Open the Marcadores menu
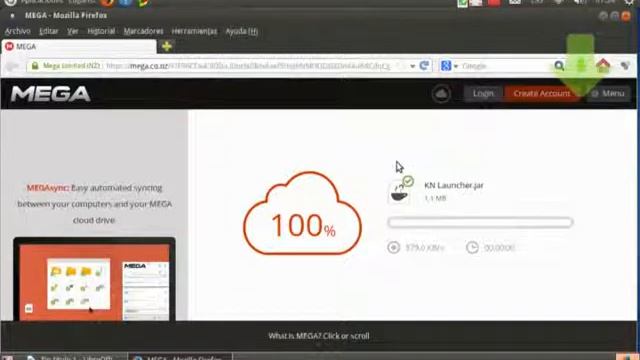Viewport: 640px width, 360px height. pyautogui.click(x=143, y=31)
